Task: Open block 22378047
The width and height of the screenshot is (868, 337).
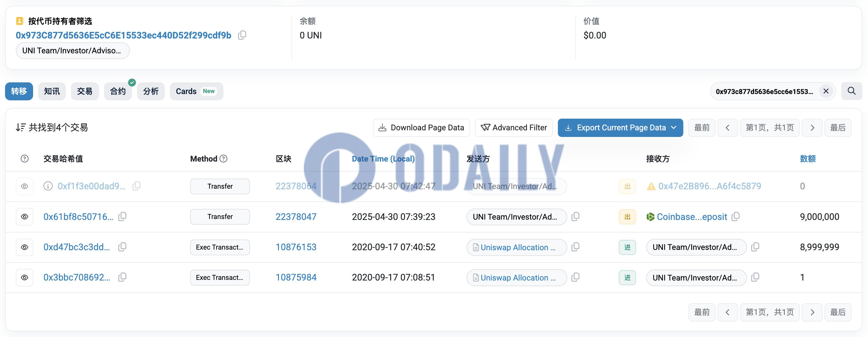Action: click(x=296, y=216)
